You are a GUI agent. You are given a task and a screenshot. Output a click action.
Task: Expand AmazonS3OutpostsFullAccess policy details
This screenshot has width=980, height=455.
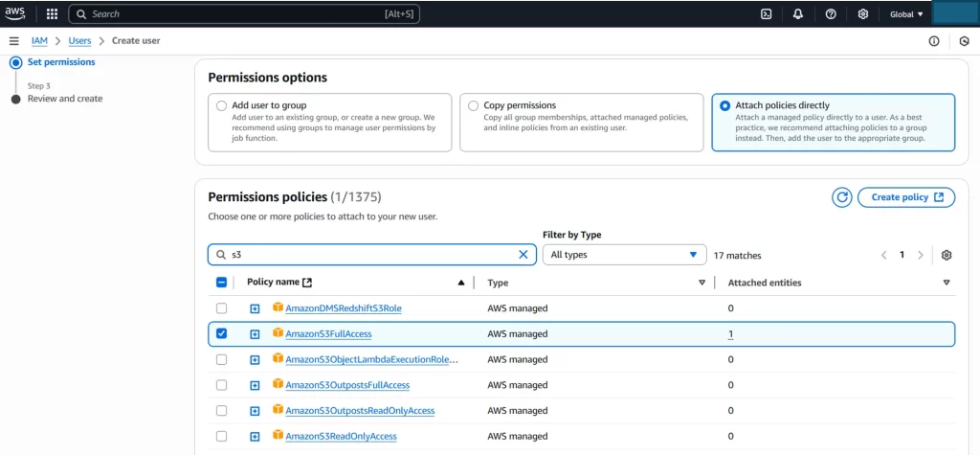pos(255,385)
